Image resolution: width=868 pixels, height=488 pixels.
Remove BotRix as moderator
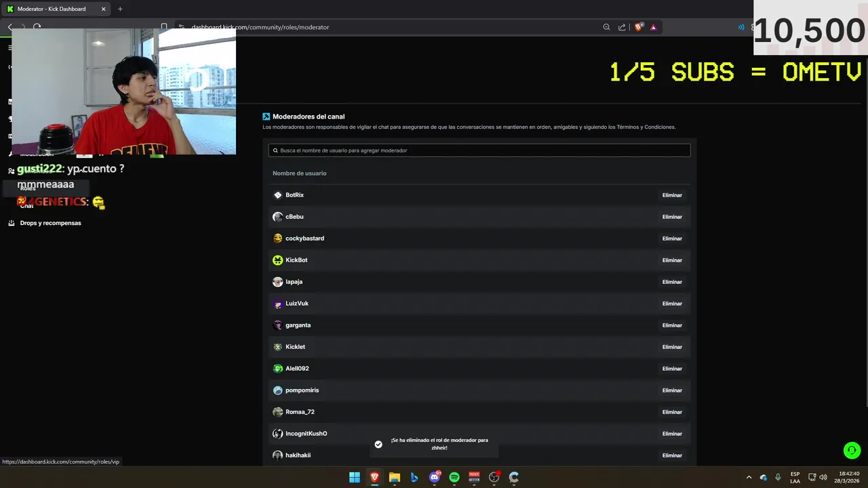tap(672, 195)
